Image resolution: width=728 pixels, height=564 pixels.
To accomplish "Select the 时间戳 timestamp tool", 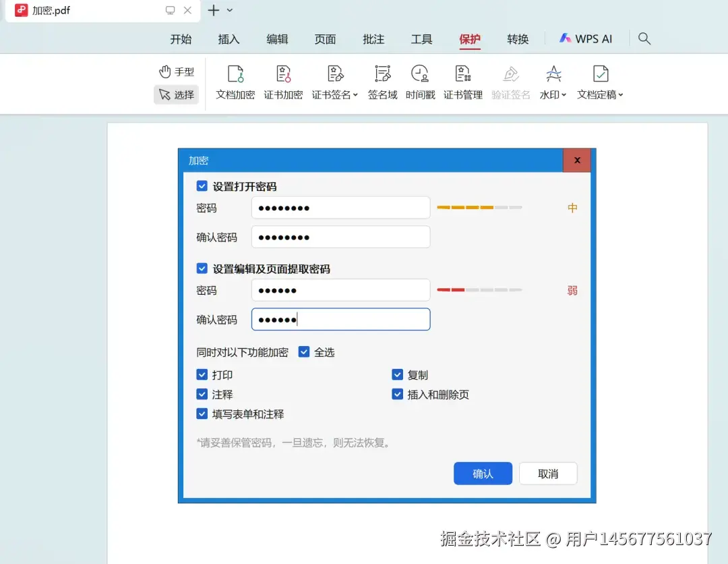I will (x=420, y=82).
